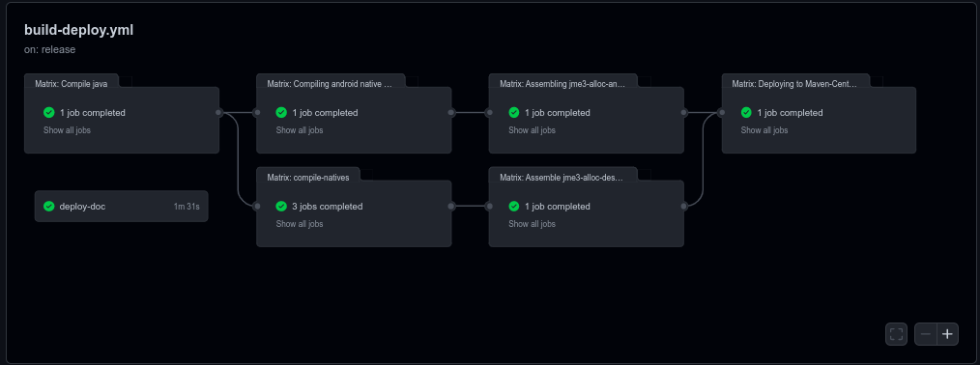980x365 pixels.
Task: Click the build-deploy.yml workflow title
Action: (78, 30)
